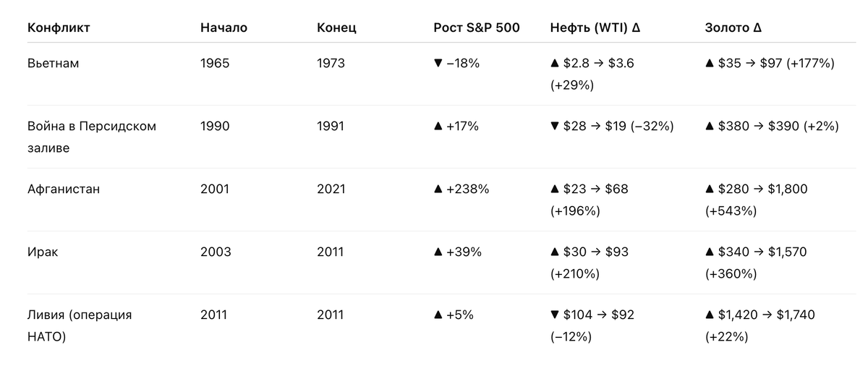Click the "Конфликт" column header

59,28
